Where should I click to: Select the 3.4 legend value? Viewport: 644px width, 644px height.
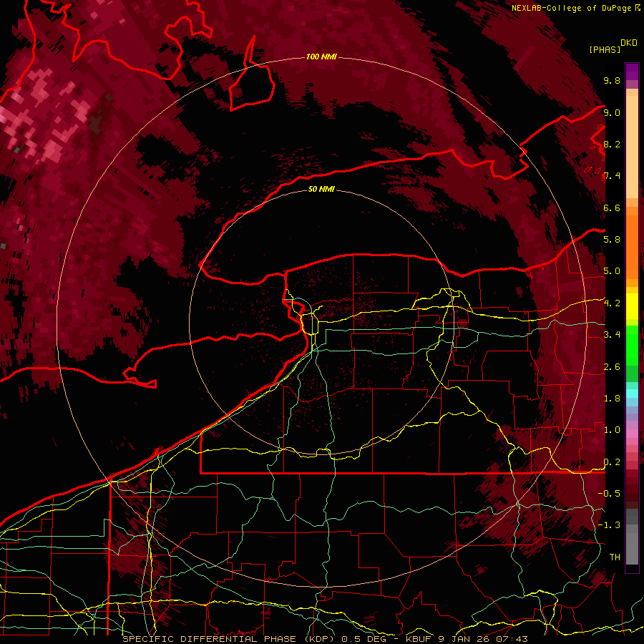612,335
